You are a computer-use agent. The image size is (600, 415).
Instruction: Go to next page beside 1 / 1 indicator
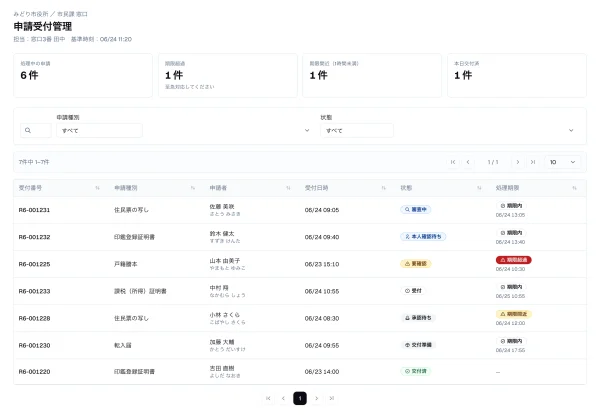518,162
